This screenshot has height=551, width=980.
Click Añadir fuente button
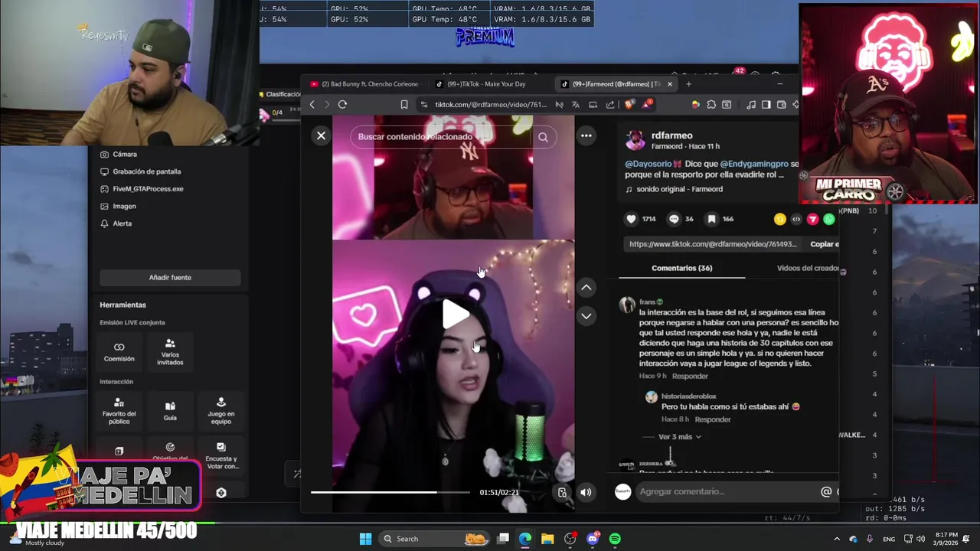[170, 277]
